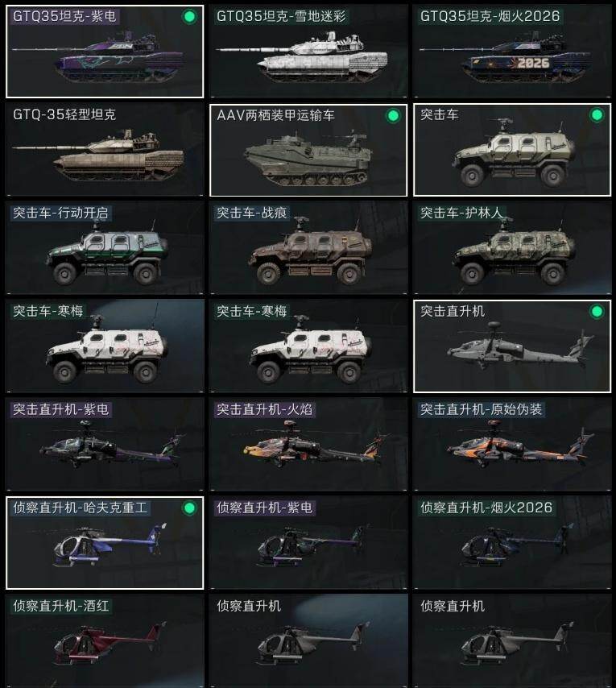Select the 突击车-行动开启 vehicle skin
Image resolution: width=616 pixels, height=688 pixels.
[x=105, y=248]
